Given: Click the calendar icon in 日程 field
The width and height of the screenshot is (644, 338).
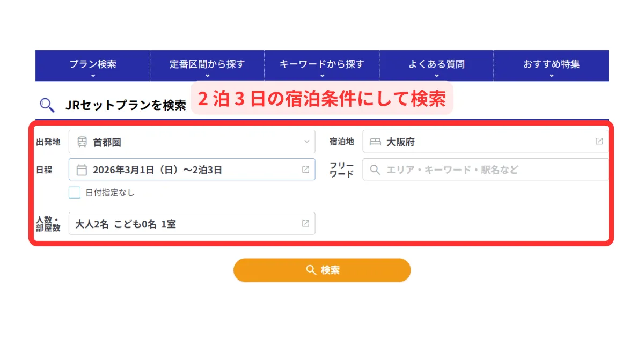Looking at the screenshot, I should (x=82, y=170).
